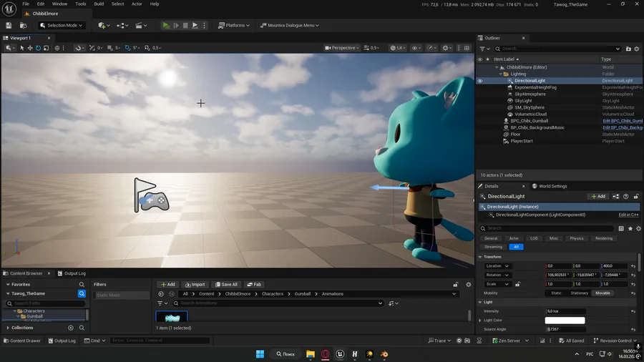This screenshot has width=644, height=362.
Task: Click Add component button in Details
Action: 598,197
